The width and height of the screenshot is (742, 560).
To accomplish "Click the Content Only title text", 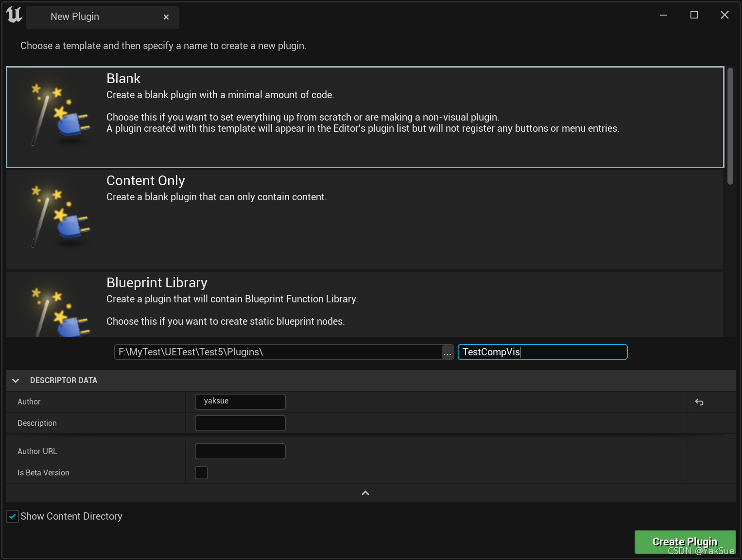I will tap(146, 181).
